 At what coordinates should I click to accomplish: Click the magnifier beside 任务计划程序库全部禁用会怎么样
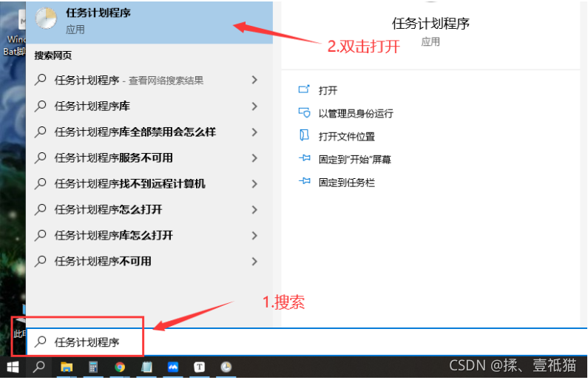click(x=40, y=132)
